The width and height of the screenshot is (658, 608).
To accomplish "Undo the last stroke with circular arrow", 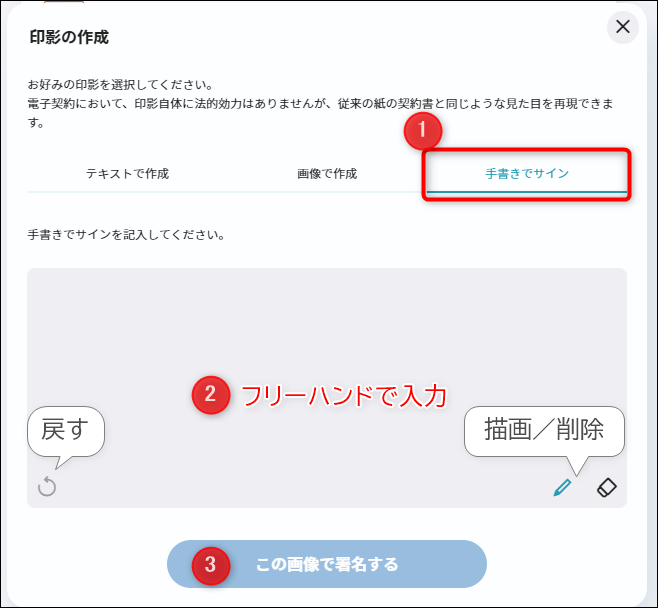I will 47,487.
